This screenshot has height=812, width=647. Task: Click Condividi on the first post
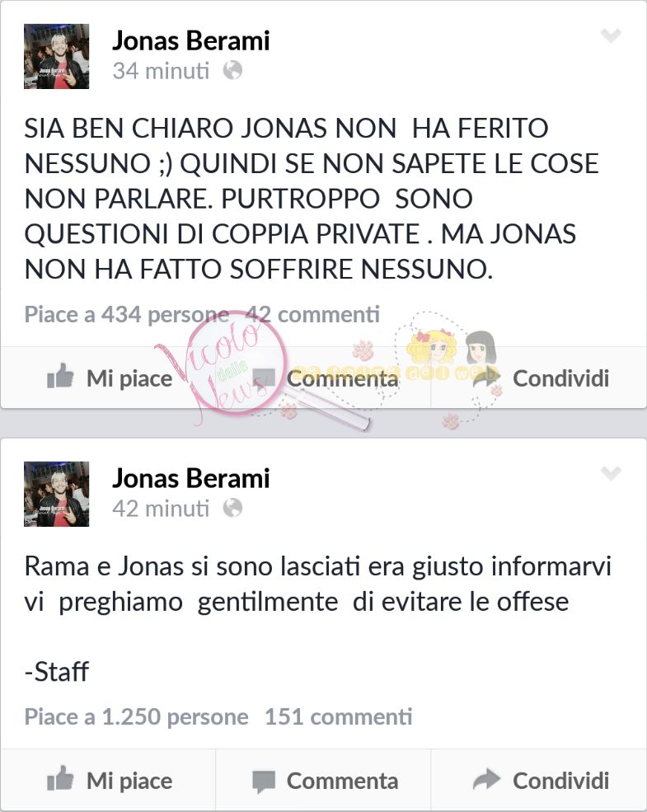tap(560, 378)
